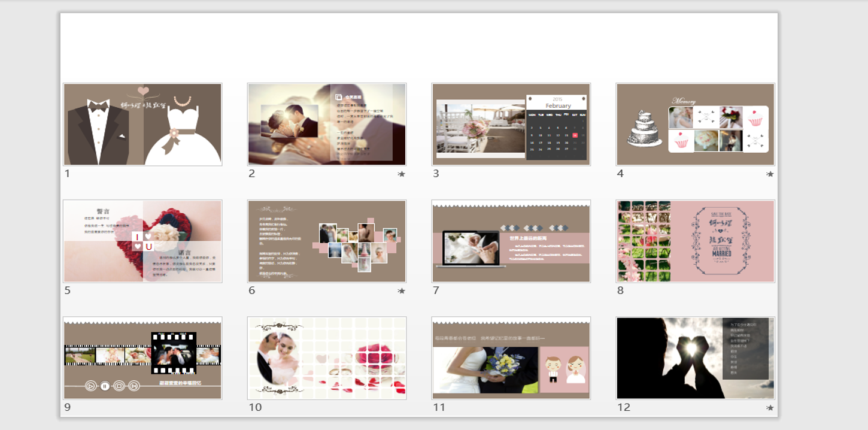Click slide number 11 label

tap(439, 407)
